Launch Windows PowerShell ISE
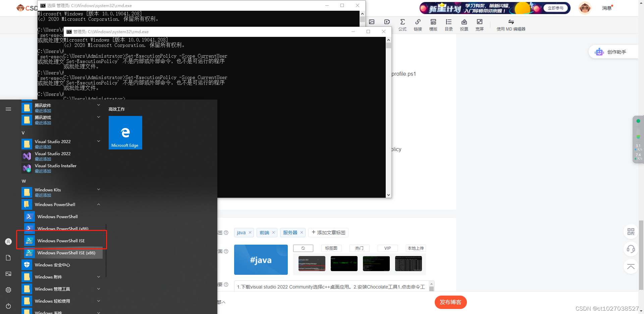This screenshot has width=644, height=314. [63, 241]
